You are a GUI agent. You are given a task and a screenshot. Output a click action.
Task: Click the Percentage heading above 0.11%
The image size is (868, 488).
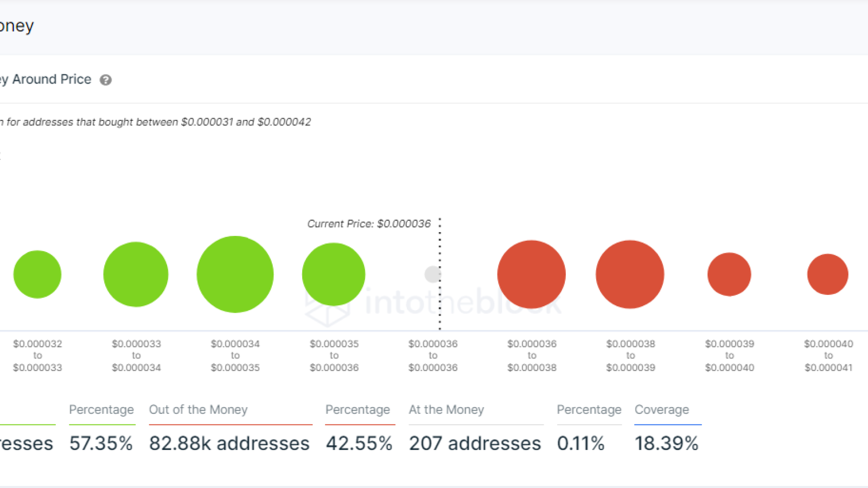(x=589, y=410)
